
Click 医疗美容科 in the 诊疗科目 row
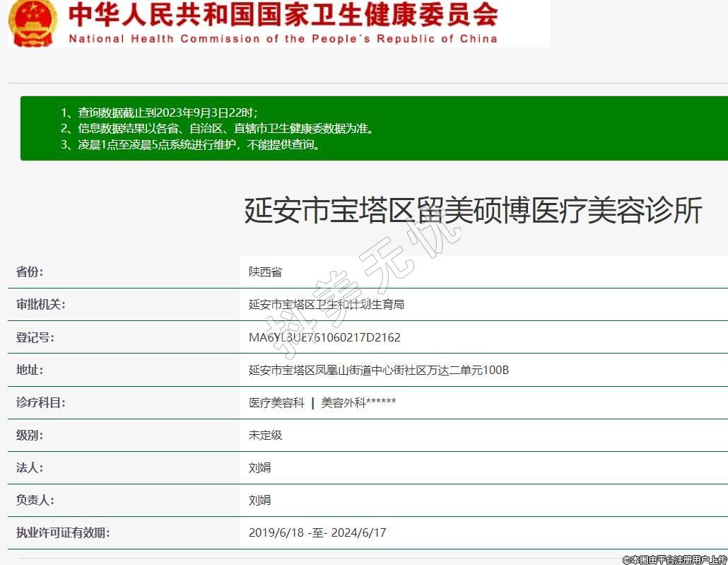tap(276, 402)
